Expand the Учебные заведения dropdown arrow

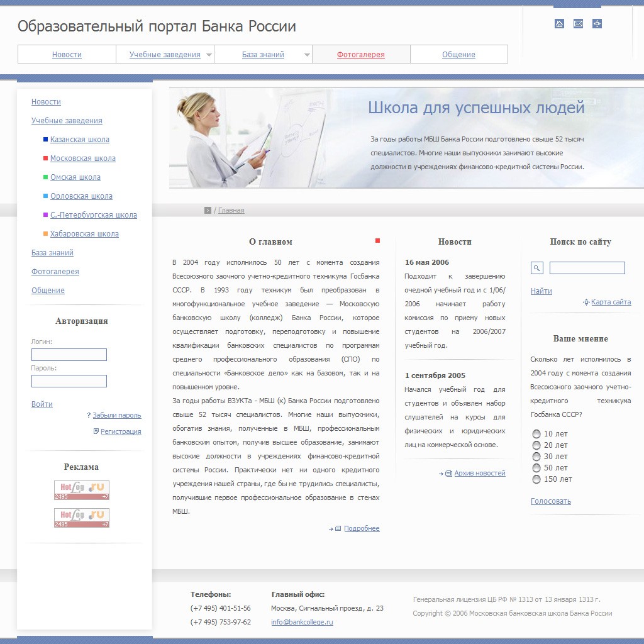point(209,55)
